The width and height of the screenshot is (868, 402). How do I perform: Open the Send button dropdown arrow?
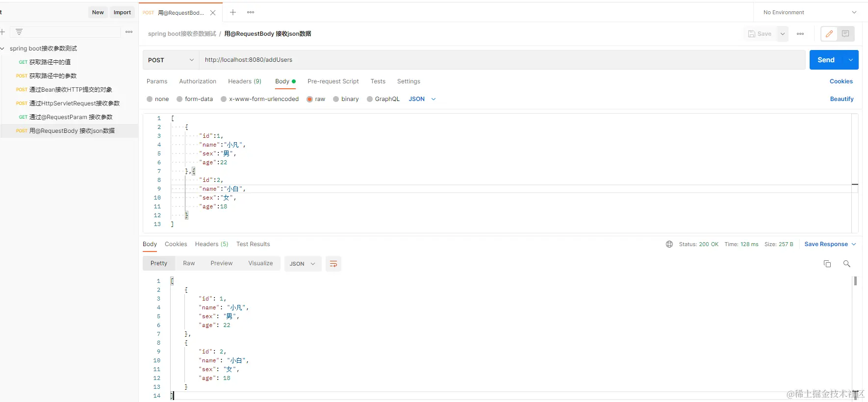point(851,60)
